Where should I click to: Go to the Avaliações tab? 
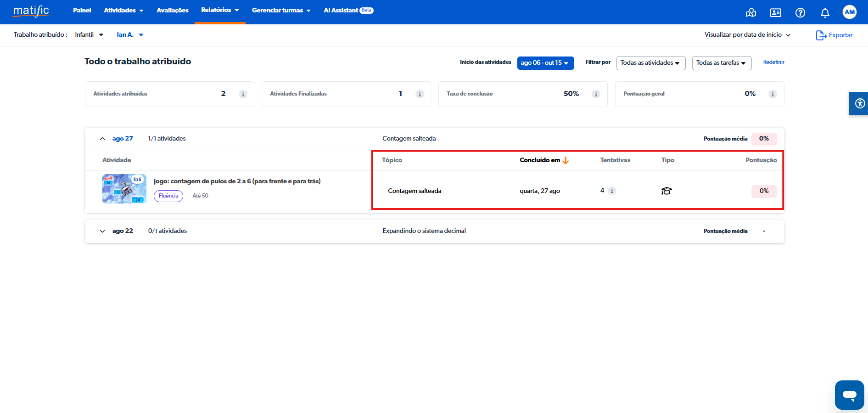click(173, 10)
